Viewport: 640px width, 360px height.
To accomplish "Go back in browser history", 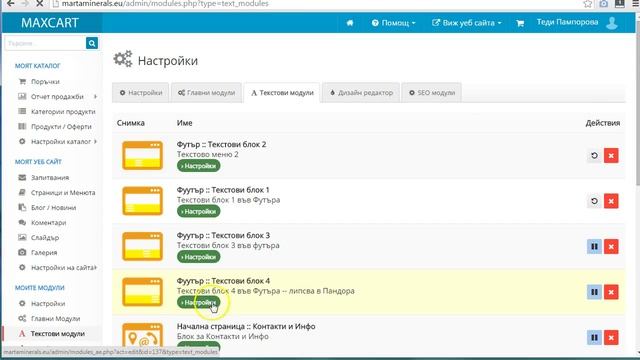I will click(11, 4).
